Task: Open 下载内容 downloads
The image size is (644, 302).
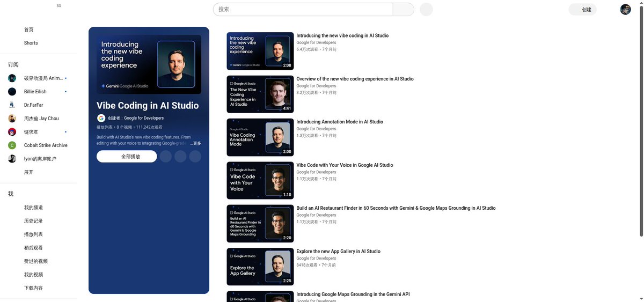Action: coord(33,288)
